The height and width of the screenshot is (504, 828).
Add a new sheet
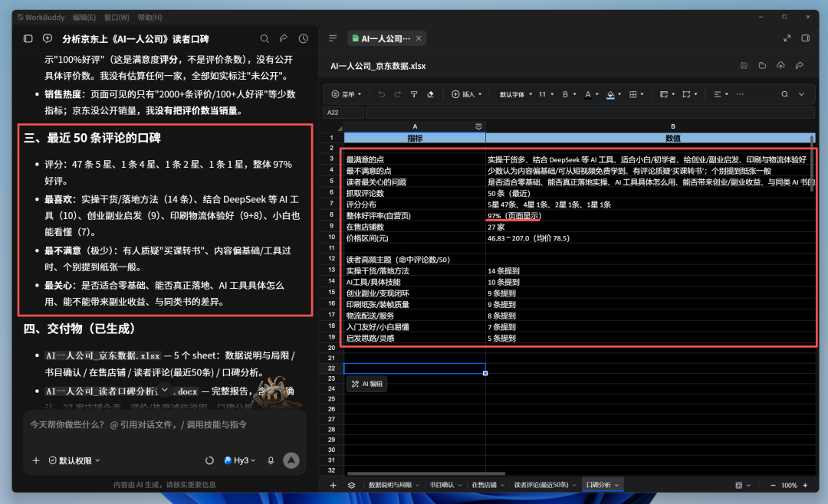[333, 485]
